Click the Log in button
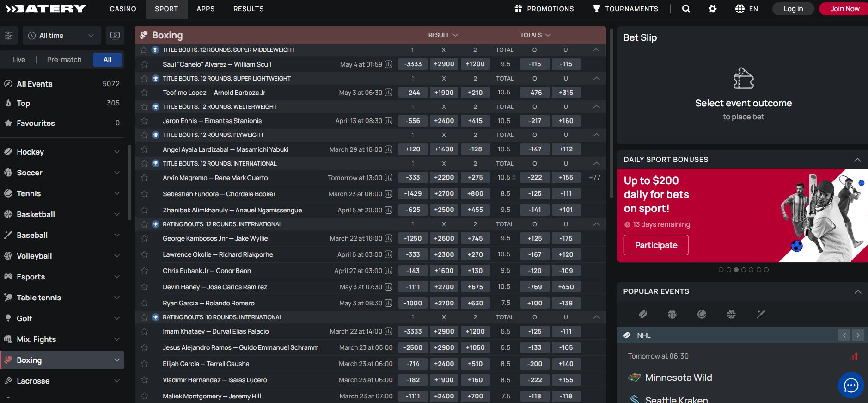The height and width of the screenshot is (403, 868). tap(793, 9)
